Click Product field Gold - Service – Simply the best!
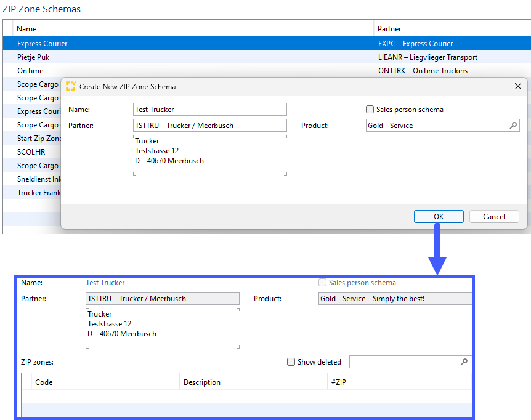Viewport: 531px width, 420px height. point(395,299)
